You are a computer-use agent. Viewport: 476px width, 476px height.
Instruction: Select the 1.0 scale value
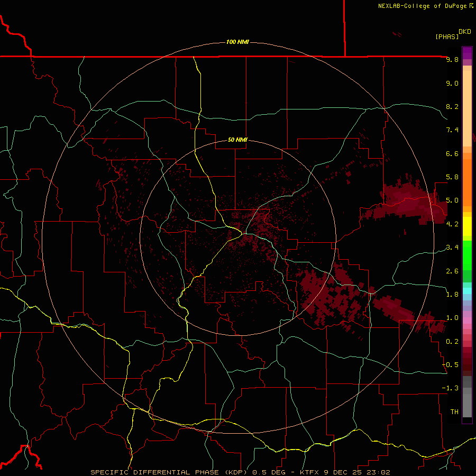pyautogui.click(x=452, y=318)
